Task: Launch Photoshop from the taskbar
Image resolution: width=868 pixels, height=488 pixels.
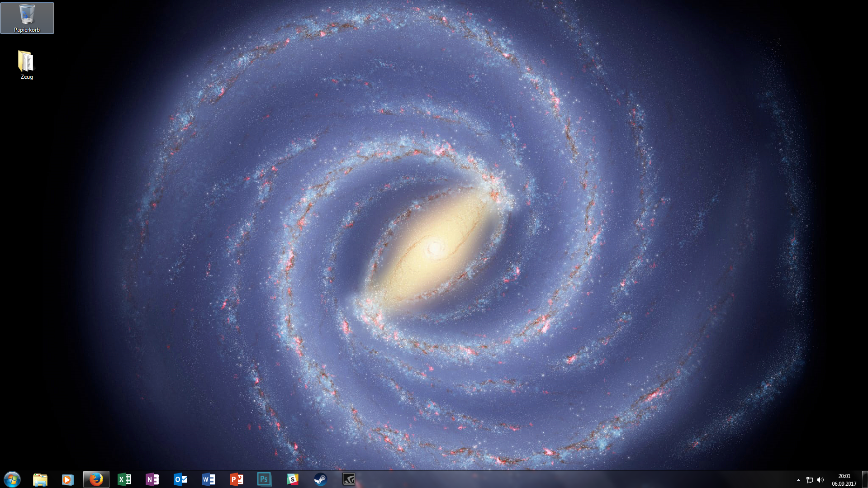Action: point(264,479)
